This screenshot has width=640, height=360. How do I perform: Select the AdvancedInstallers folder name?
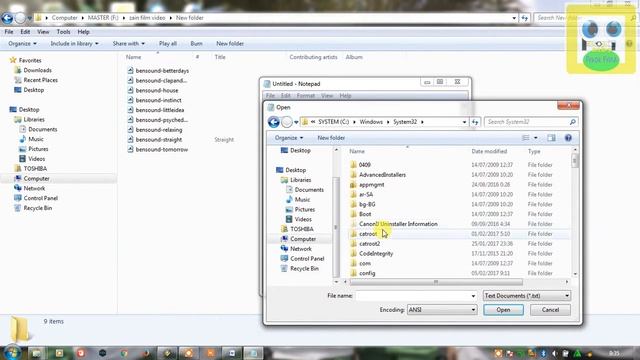point(382,175)
